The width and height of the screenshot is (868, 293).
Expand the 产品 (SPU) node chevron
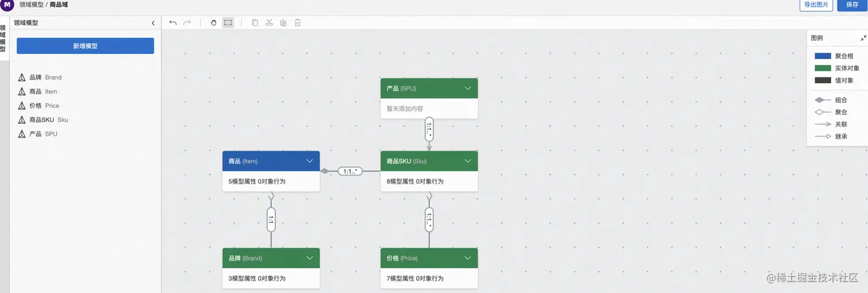pos(468,88)
